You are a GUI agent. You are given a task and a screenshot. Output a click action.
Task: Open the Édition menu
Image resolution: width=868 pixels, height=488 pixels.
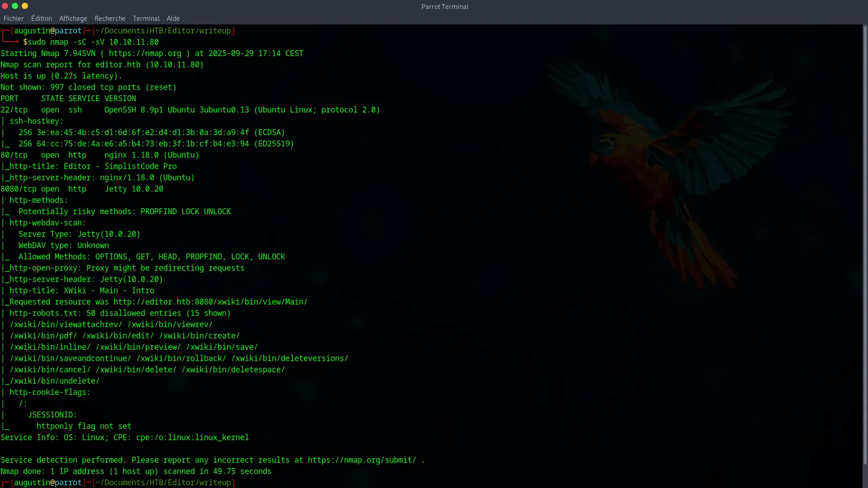tap(41, 19)
